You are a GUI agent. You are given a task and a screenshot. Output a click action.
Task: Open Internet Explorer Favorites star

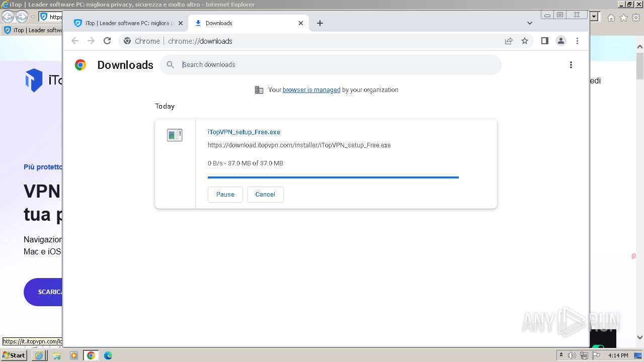623,18
